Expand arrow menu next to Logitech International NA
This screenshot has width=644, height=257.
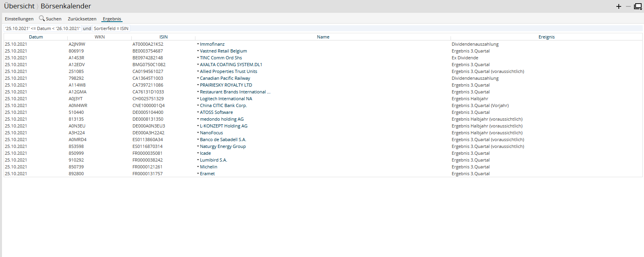tap(198, 99)
